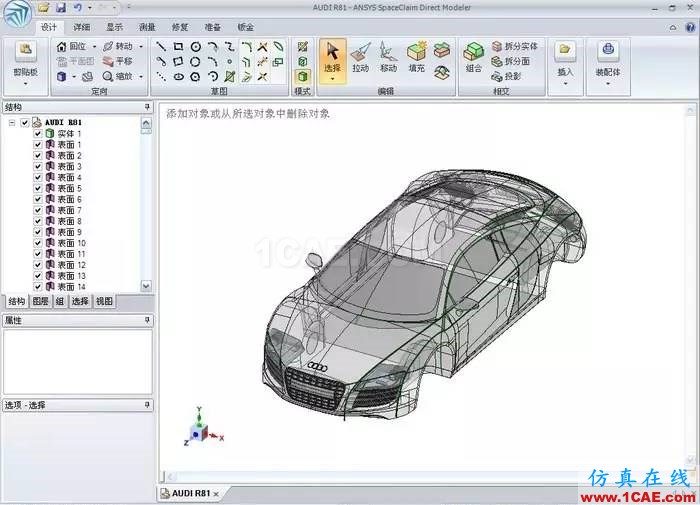Click structure tree scrollbar down arrow
This screenshot has width=700, height=505.
(x=146, y=286)
